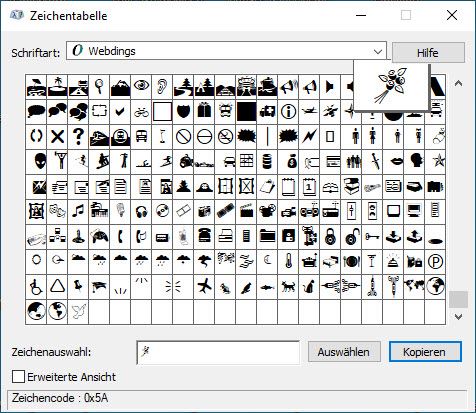Focus the Zeichenauswahl text field
Screen dimensions: 476x413
coord(218,352)
